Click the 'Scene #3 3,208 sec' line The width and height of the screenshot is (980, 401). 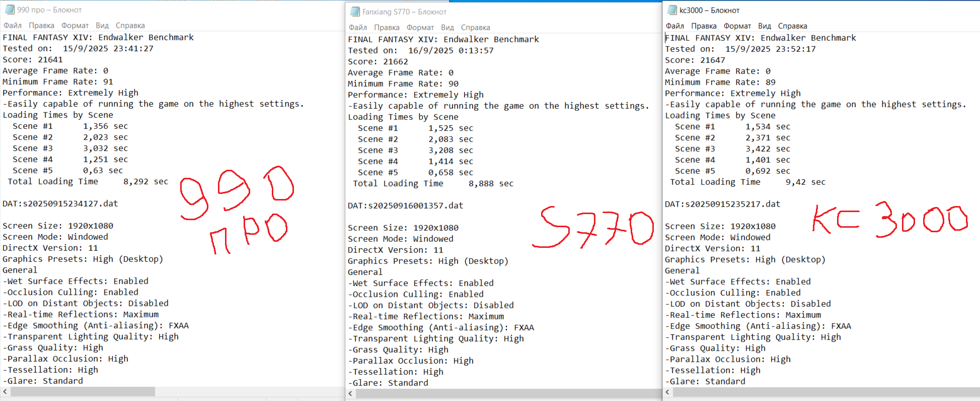click(x=416, y=150)
